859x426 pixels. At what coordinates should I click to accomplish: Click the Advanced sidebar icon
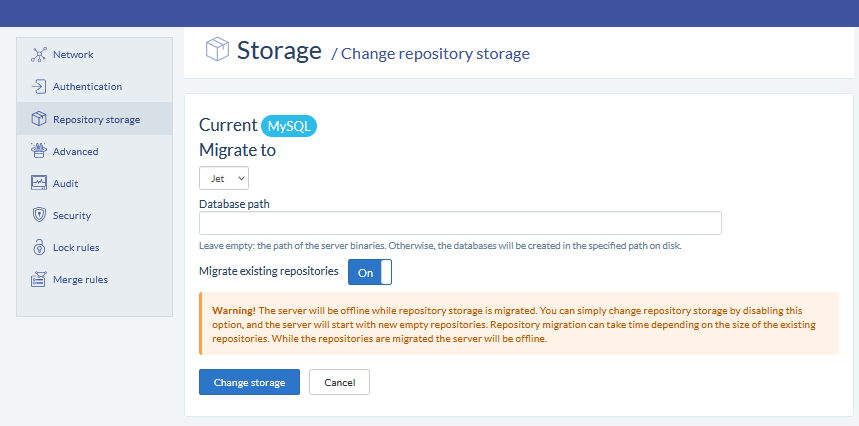[x=39, y=151]
